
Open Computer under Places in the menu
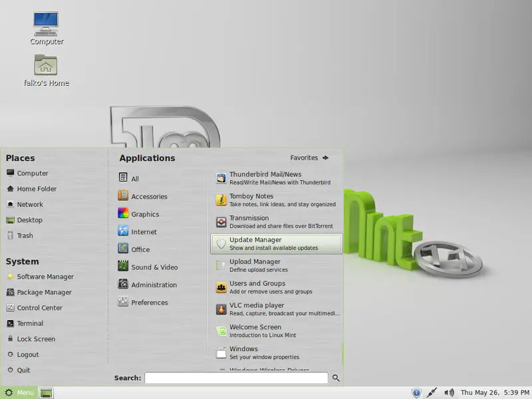[x=27, y=173]
